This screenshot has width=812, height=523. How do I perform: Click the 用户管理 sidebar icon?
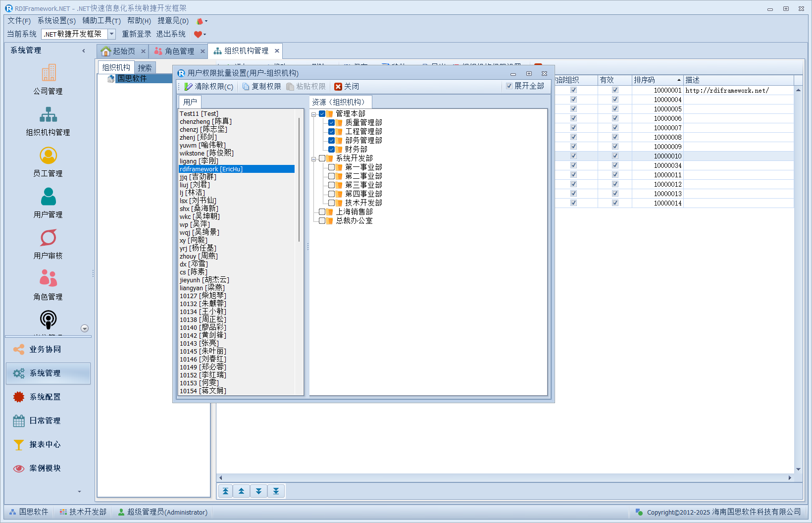pos(48,197)
